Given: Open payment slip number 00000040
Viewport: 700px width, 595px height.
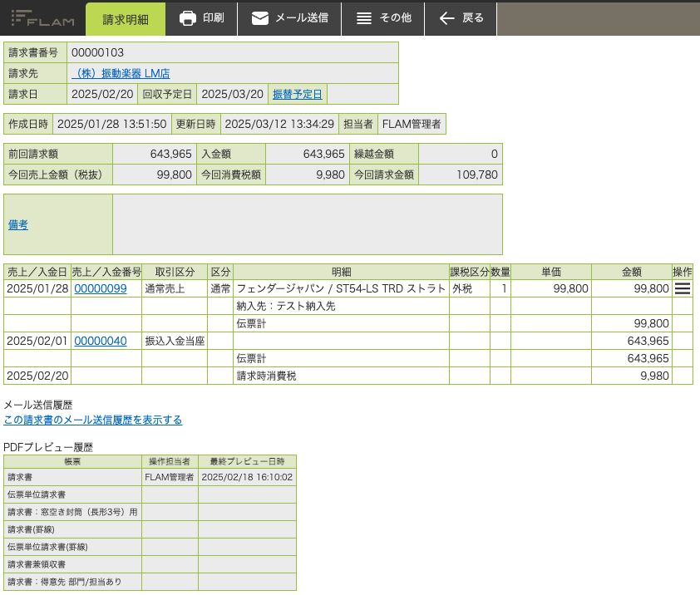Looking at the screenshot, I should click(x=101, y=341).
